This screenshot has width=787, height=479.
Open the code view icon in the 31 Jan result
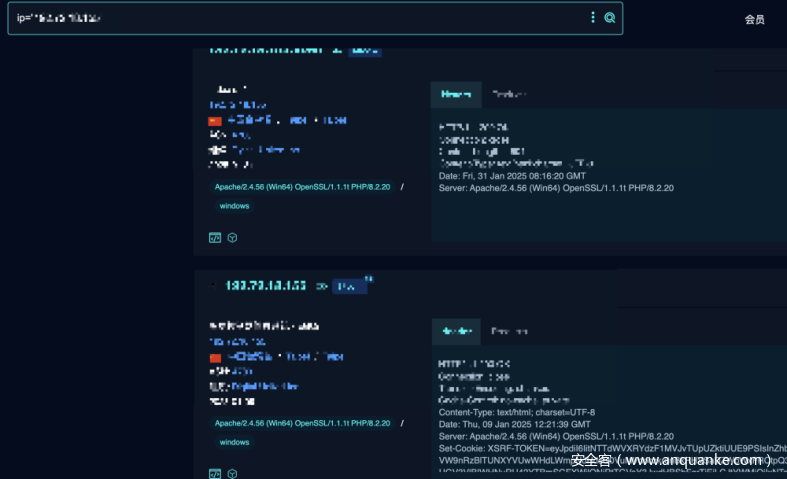coord(215,238)
